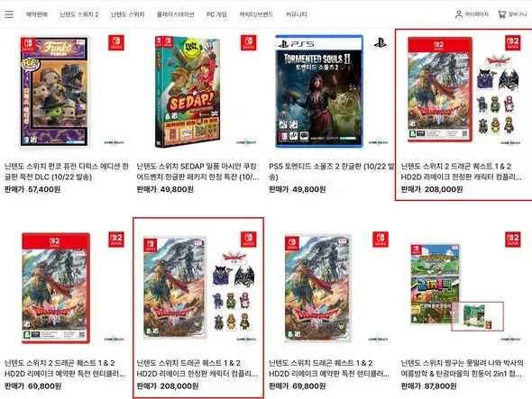The width and height of the screenshot is (532, 399).
Task: Open the hamburger menu icon
Action: click(x=9, y=14)
